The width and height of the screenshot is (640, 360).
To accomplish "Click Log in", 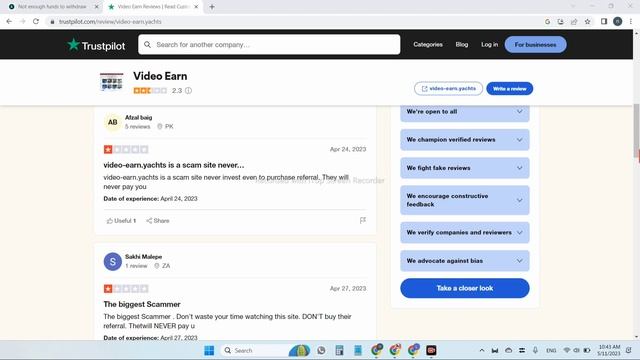I will 489,44.
